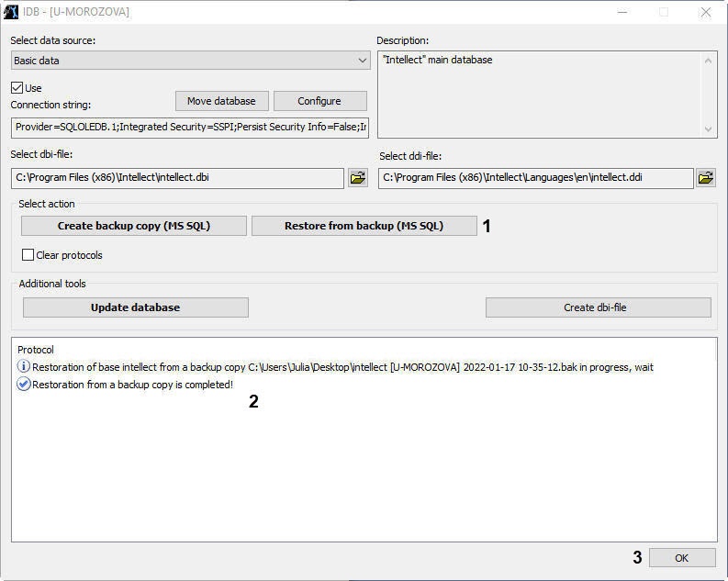This screenshot has height=581, width=728.
Task: Close the IDB window
Action: click(x=706, y=12)
